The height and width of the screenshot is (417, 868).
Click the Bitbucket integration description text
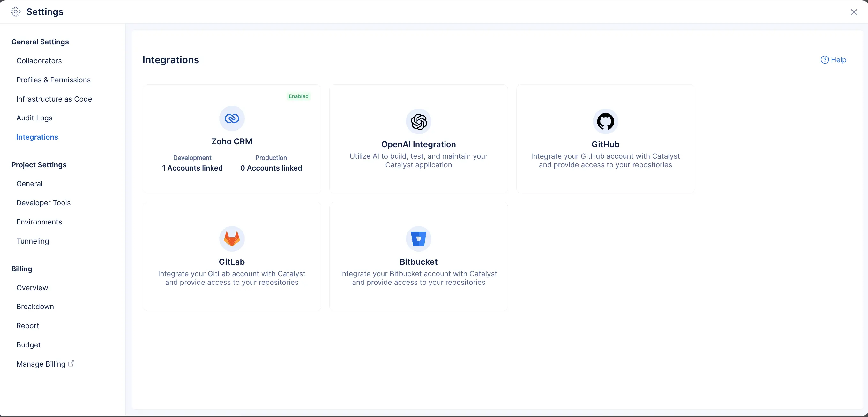click(418, 278)
